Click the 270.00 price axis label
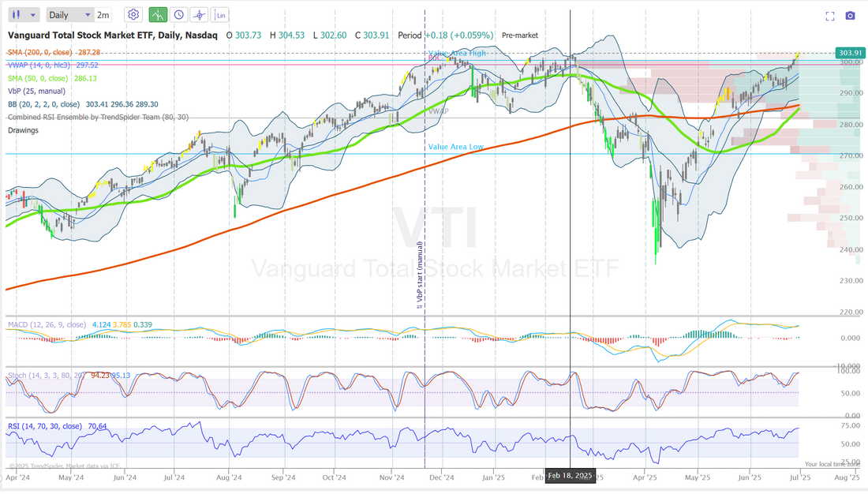Viewport: 868px width, 494px height. tap(850, 155)
